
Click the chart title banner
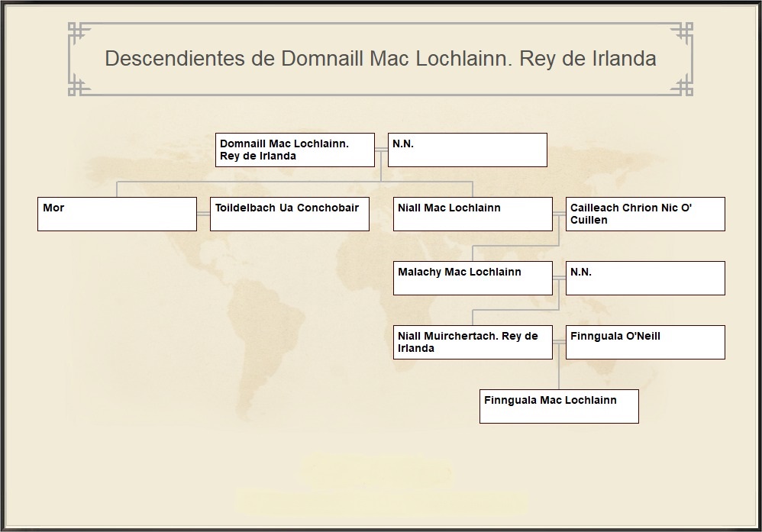pos(380,57)
